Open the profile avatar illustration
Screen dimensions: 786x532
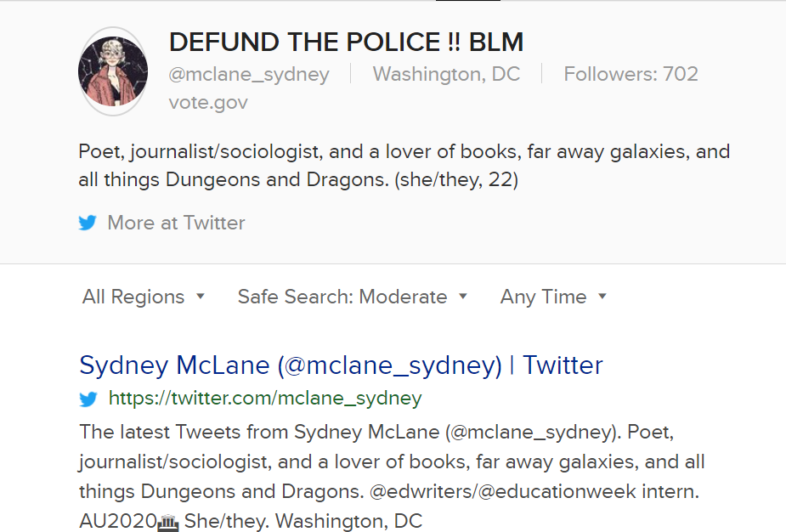coord(113,71)
